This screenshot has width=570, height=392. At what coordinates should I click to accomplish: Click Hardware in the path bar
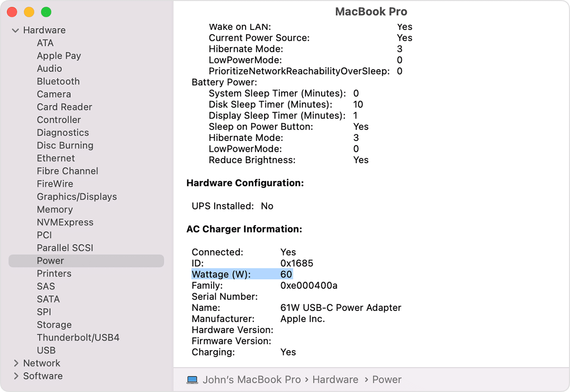pyautogui.click(x=335, y=380)
